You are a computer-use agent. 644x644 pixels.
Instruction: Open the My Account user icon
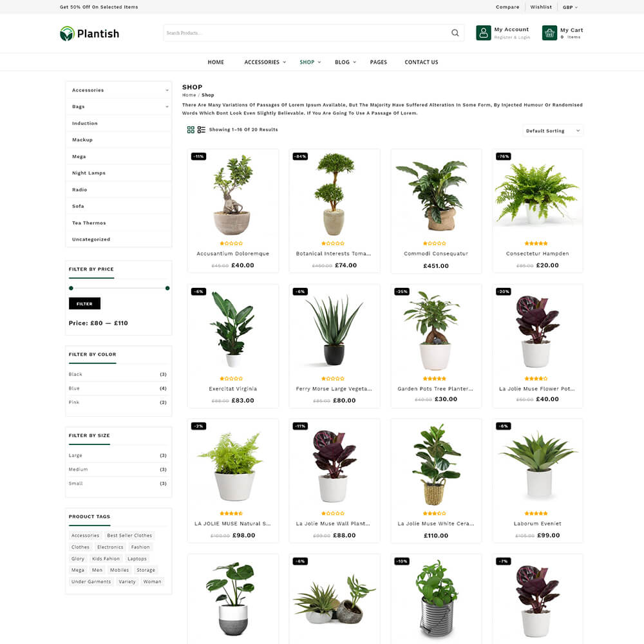484,33
